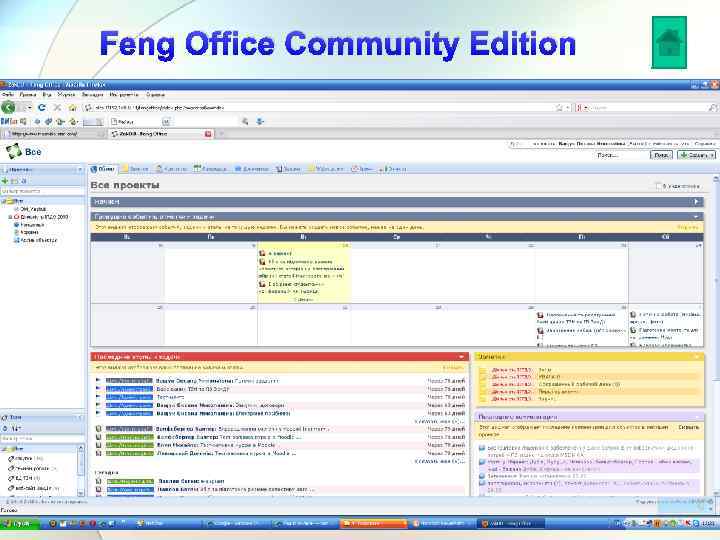Click the green home icon on the slide
The width and height of the screenshot is (720, 540).
[669, 42]
